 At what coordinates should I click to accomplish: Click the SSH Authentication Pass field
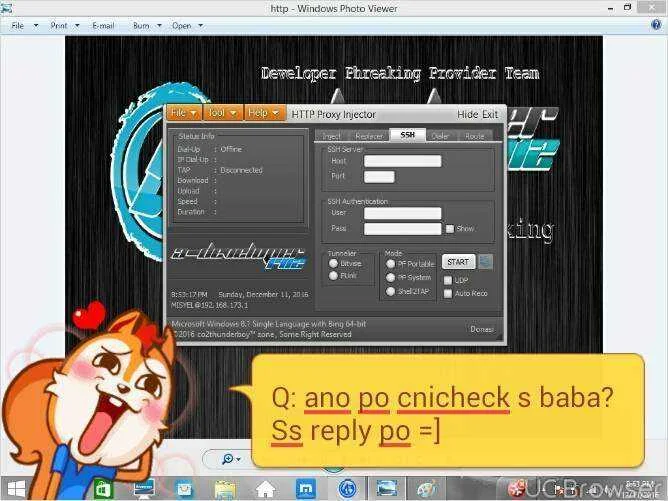pyautogui.click(x=403, y=229)
